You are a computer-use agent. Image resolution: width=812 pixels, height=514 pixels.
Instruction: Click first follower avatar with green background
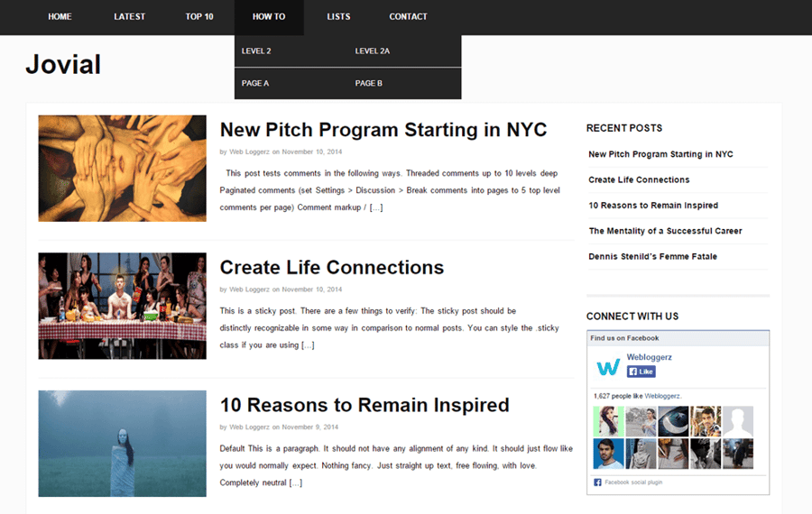[608, 421]
